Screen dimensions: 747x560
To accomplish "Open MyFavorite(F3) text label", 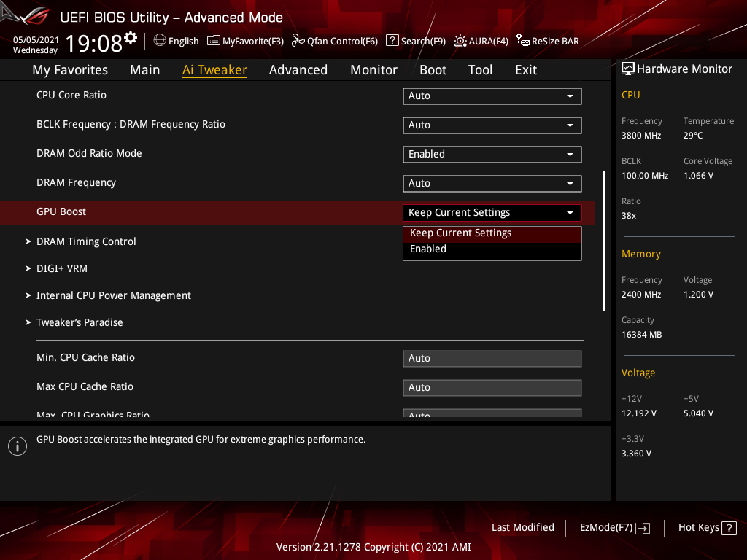I will coord(253,42).
